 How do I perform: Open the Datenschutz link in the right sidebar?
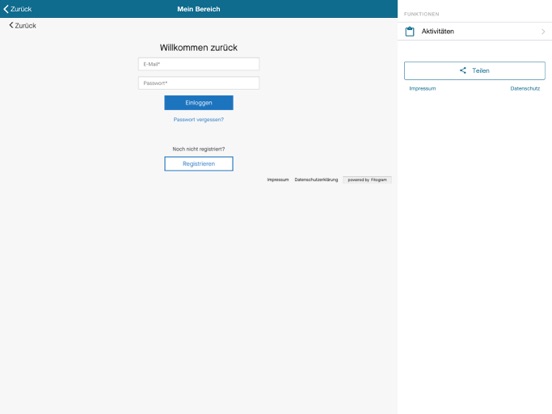(525, 88)
